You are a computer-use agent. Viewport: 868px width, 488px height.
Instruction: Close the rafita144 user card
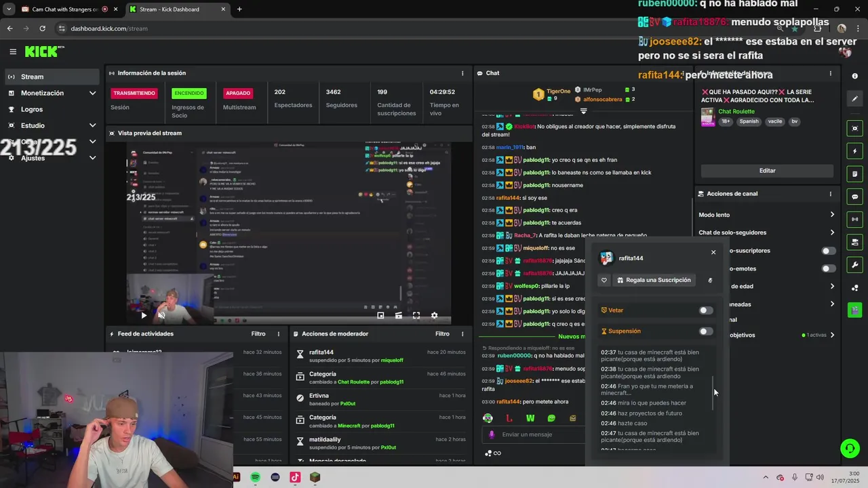coord(713,252)
